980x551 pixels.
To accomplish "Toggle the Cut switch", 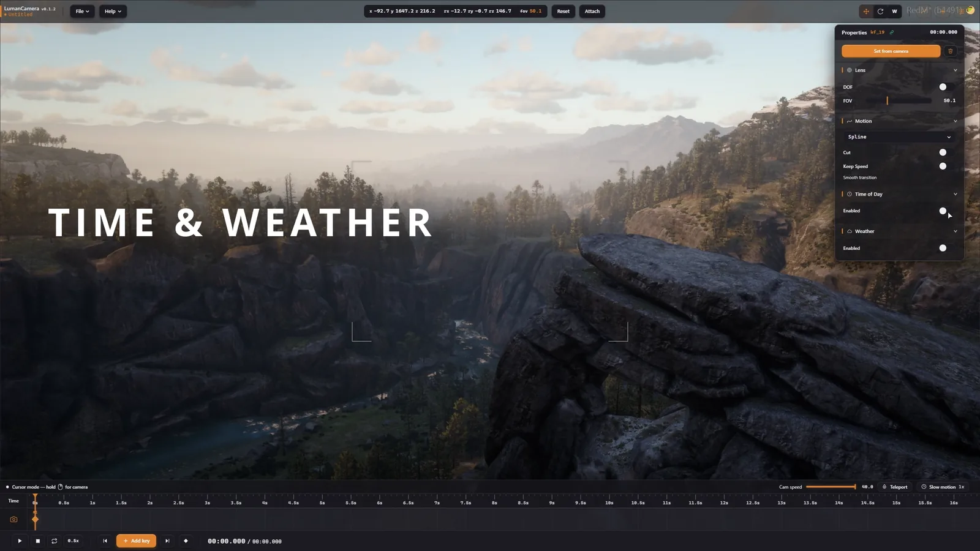I will click(947, 152).
